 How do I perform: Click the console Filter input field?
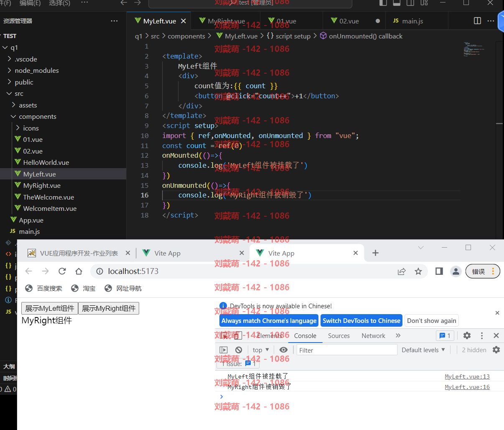pos(346,350)
